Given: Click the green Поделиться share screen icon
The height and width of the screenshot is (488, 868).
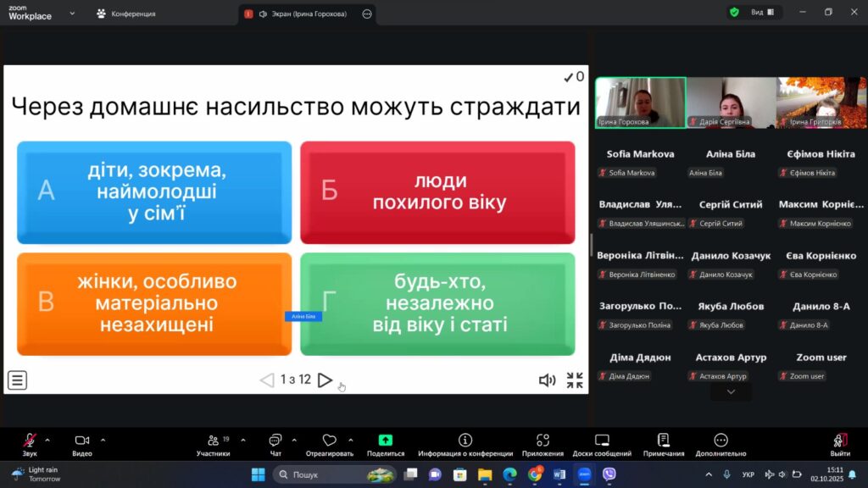Looking at the screenshot, I should coord(385,441).
